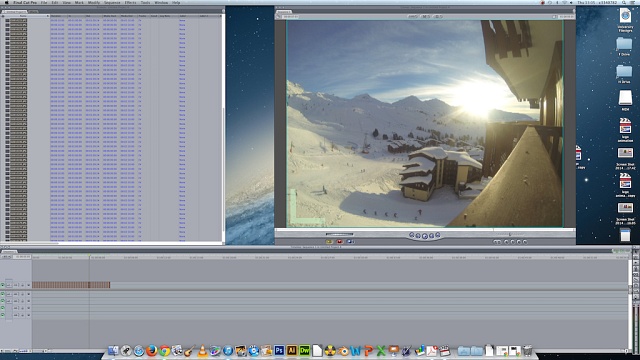This screenshot has width=640, height=360.
Task: Open the University Filestore desktop icon
Action: click(x=625, y=20)
